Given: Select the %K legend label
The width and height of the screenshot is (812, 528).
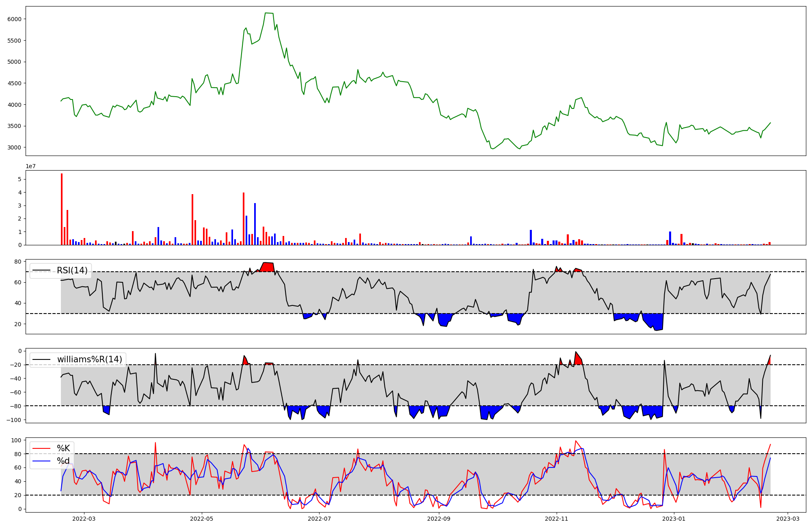Looking at the screenshot, I should pos(63,448).
